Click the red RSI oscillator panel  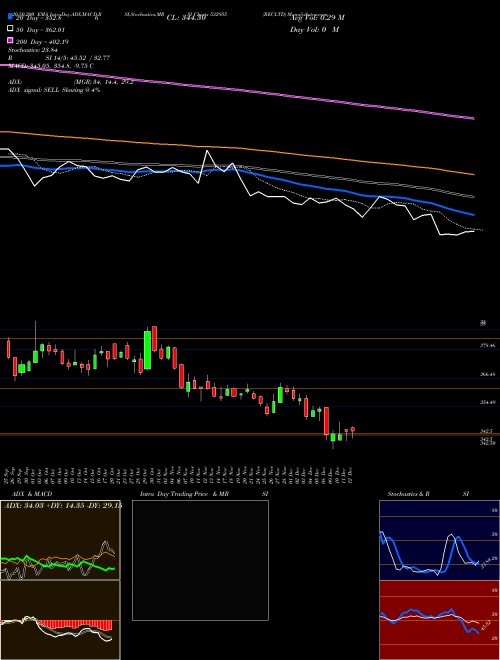pyautogui.click(x=439, y=620)
